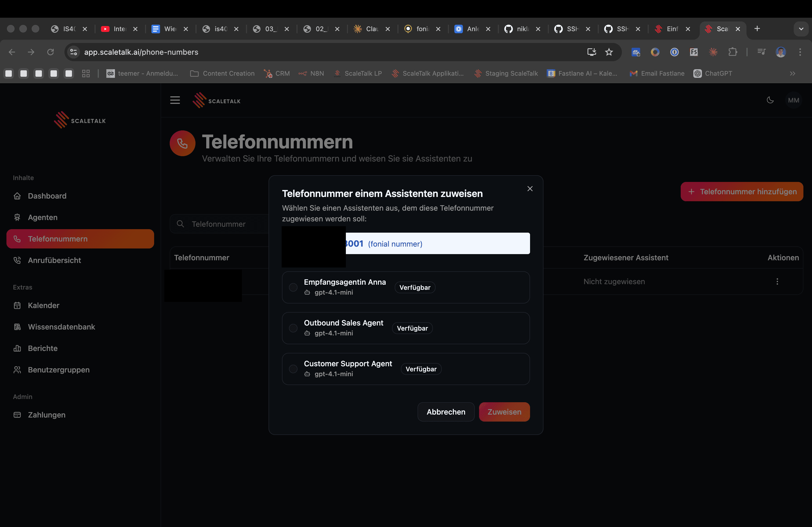This screenshot has width=812, height=527.
Task: Open the ScaleTalk LP bookmark
Action: [358, 73]
